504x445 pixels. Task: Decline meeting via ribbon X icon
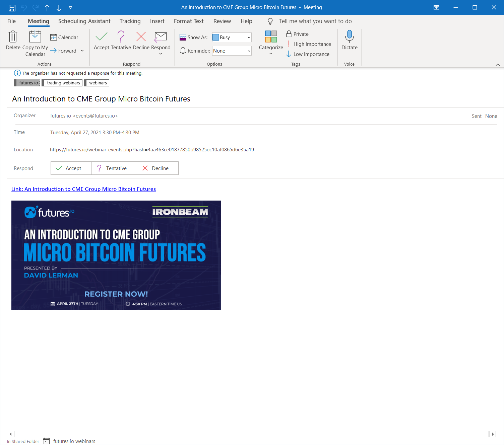[x=141, y=40]
